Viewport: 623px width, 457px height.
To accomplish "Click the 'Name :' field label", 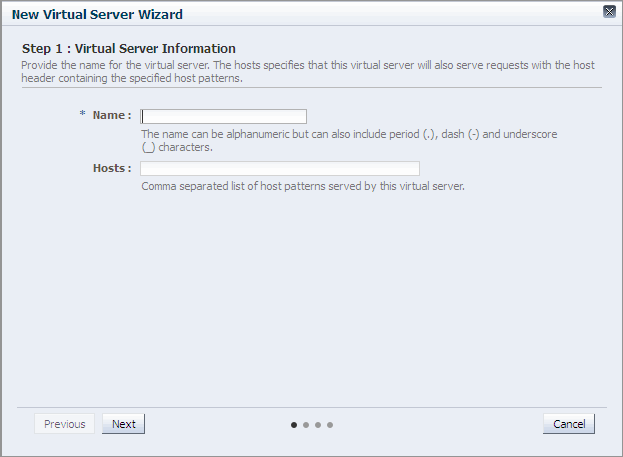I will click(x=112, y=115).
